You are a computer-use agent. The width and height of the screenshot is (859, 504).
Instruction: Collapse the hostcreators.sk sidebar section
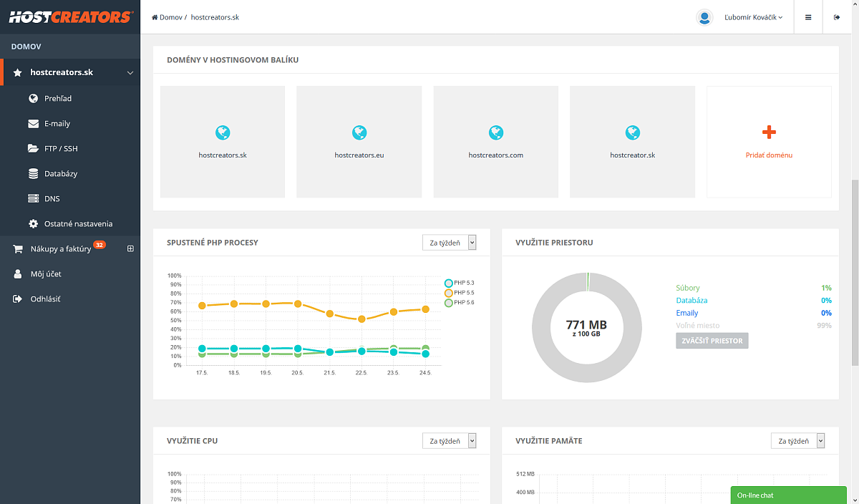coord(130,72)
